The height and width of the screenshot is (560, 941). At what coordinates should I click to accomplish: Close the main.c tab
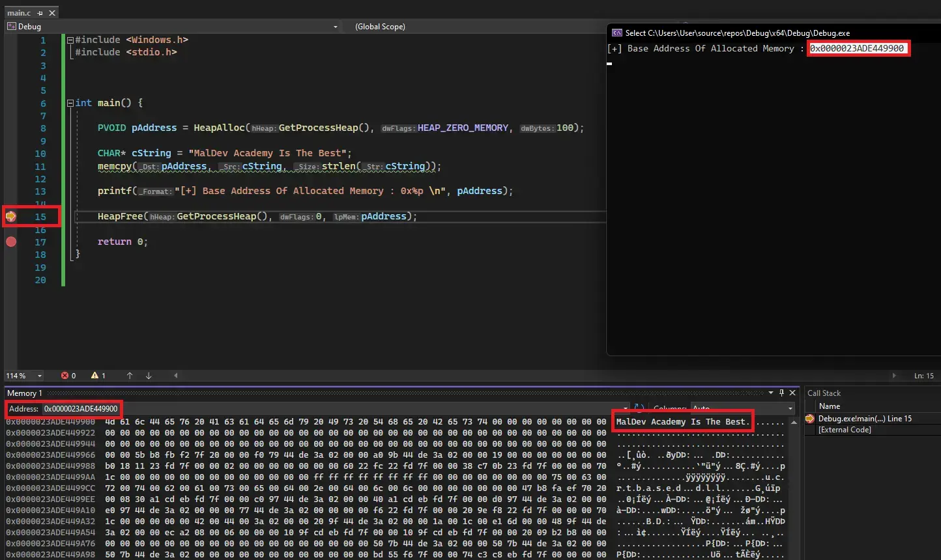point(52,13)
